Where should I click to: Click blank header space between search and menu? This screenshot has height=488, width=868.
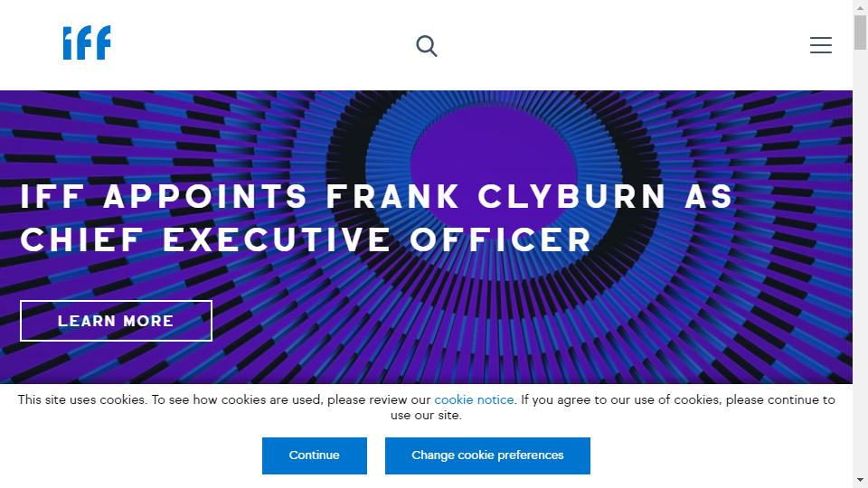(x=624, y=45)
